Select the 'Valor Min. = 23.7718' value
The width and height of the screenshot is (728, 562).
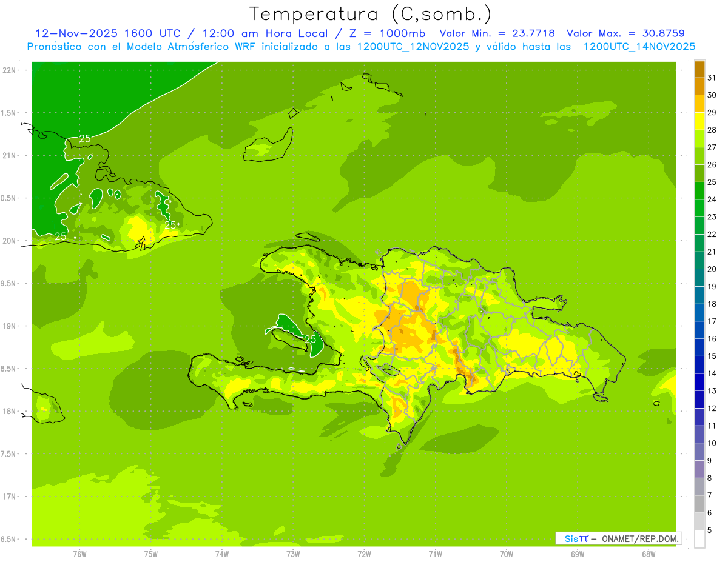click(497, 33)
